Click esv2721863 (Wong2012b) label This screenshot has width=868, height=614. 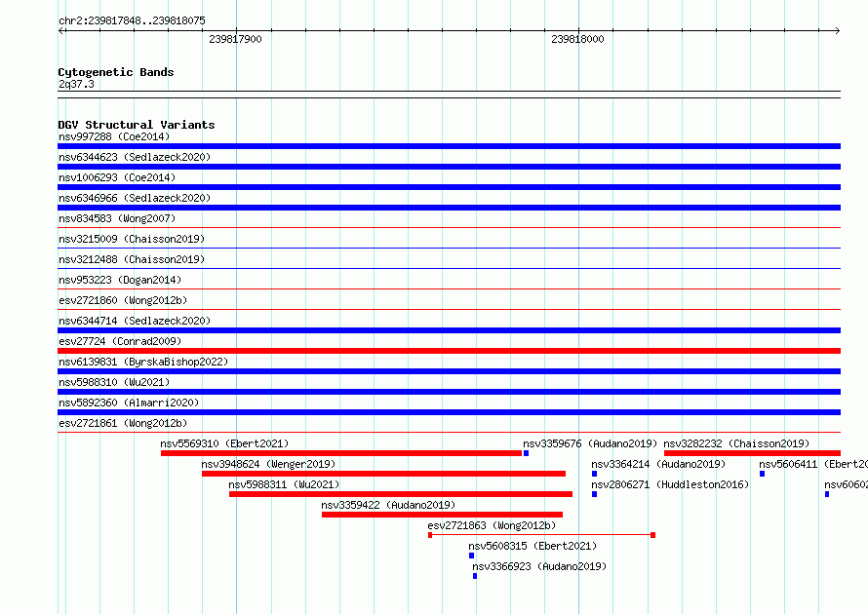[x=492, y=525]
